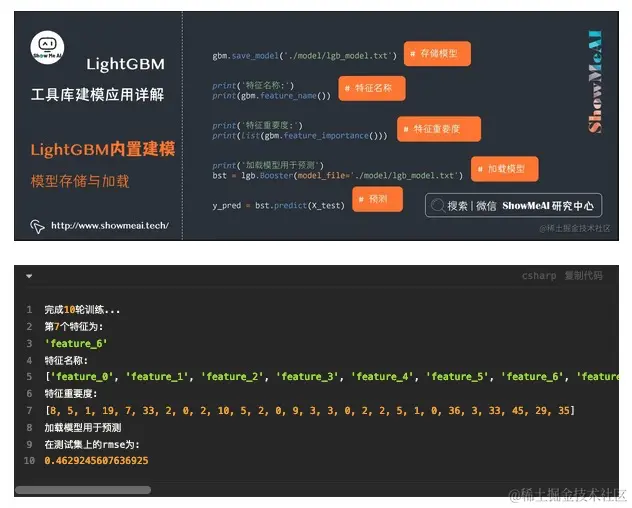The image size is (632, 508).
Task: Click the vertical ShowMeAI brand text
Action: pos(595,82)
